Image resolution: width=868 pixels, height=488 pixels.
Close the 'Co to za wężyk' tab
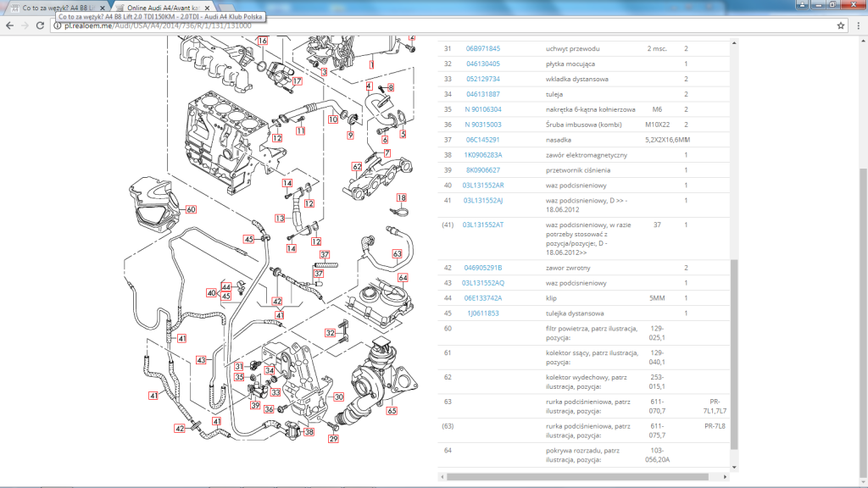pos(103,8)
